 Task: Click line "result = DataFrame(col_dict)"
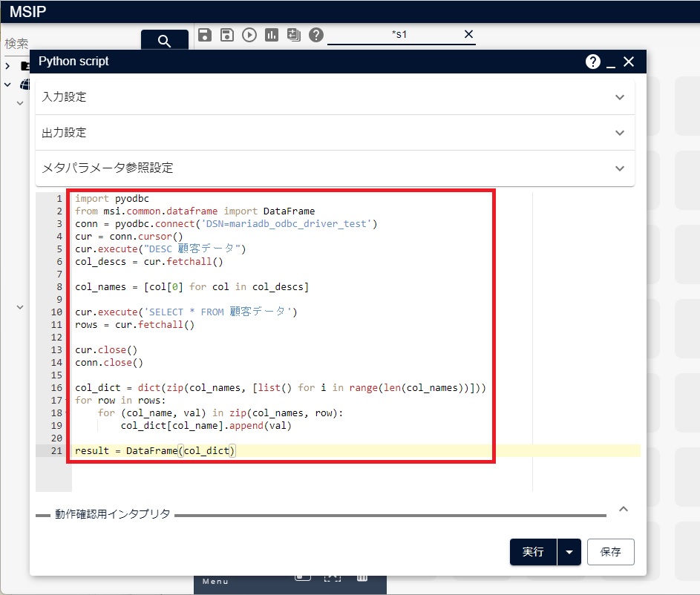(x=154, y=450)
